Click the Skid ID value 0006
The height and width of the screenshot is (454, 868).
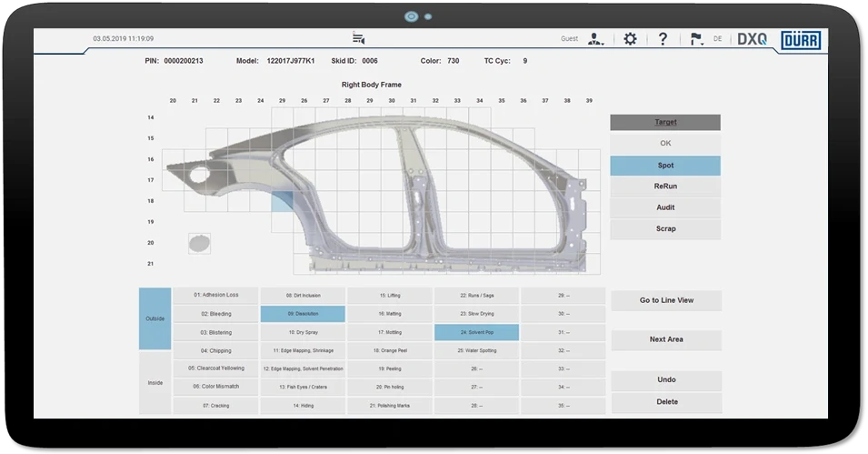pyautogui.click(x=370, y=61)
